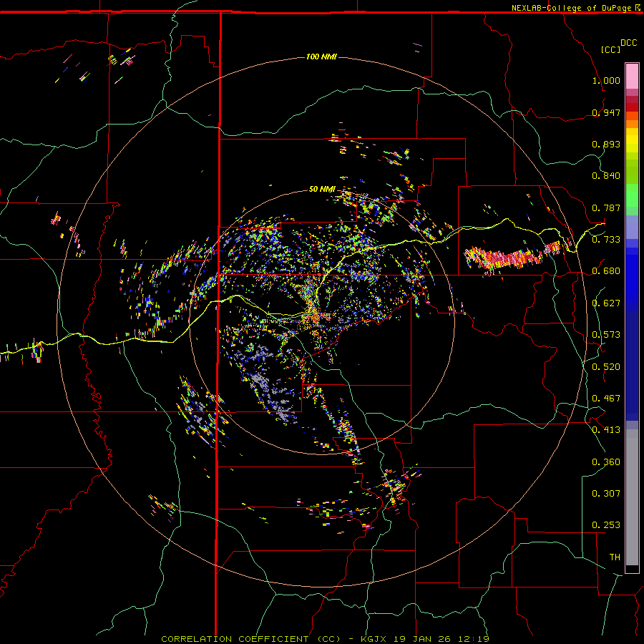Click the 0.893 scale value
Viewport: 644px width, 644px height.
[x=606, y=144]
